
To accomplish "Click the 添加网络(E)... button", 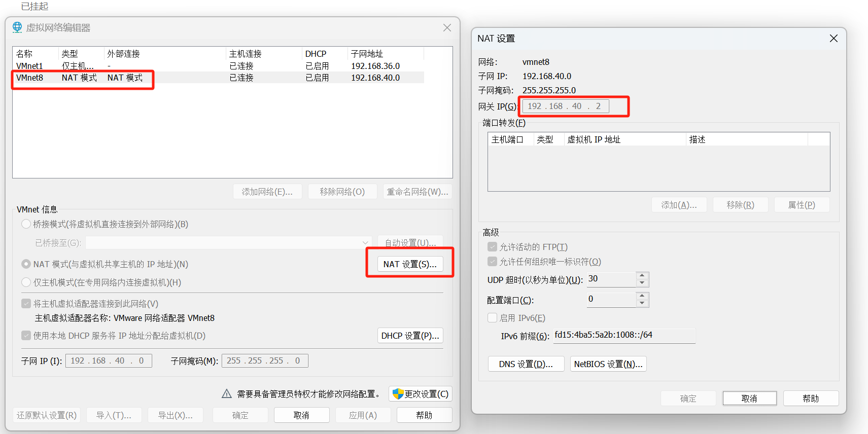I will [267, 192].
